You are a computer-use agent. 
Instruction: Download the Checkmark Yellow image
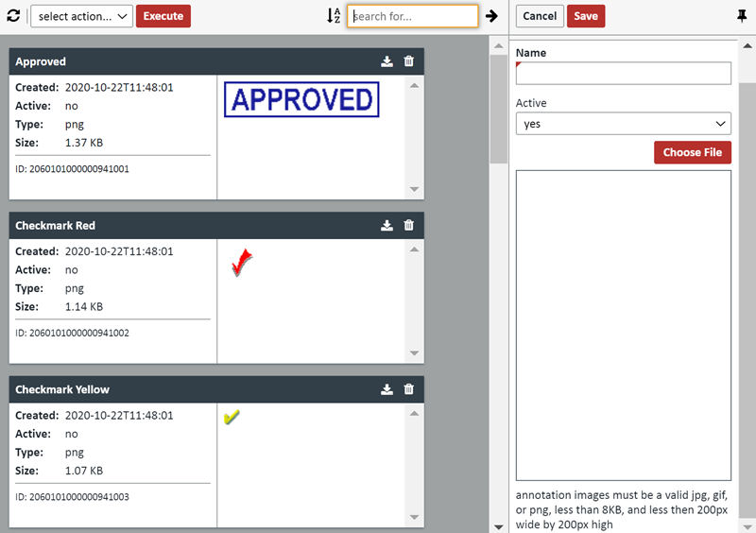click(387, 389)
